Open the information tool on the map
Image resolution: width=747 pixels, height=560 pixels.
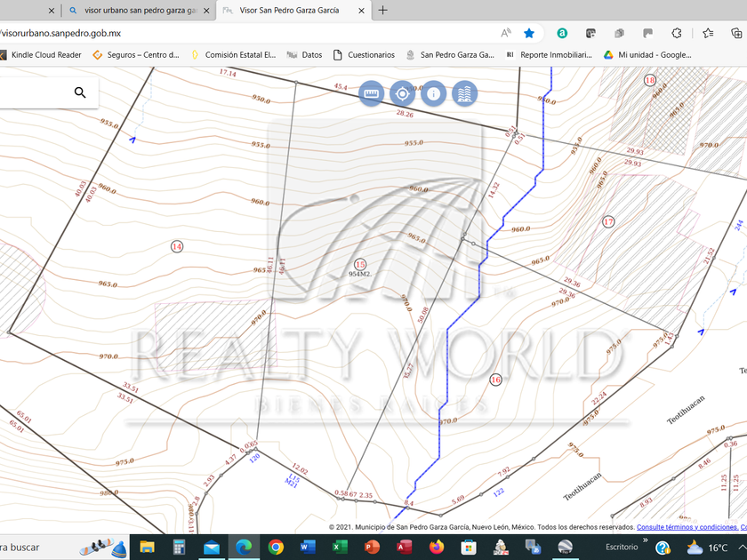click(433, 93)
